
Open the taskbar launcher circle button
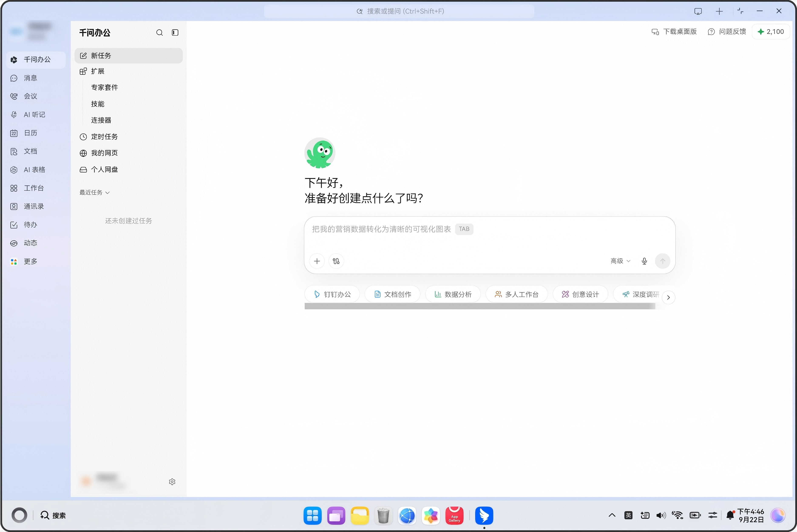click(19, 515)
